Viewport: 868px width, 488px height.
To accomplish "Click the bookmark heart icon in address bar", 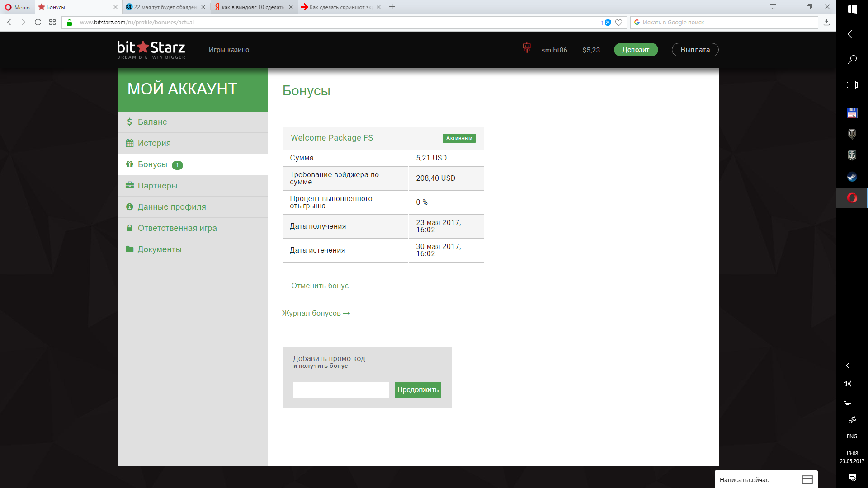I will pos(619,23).
